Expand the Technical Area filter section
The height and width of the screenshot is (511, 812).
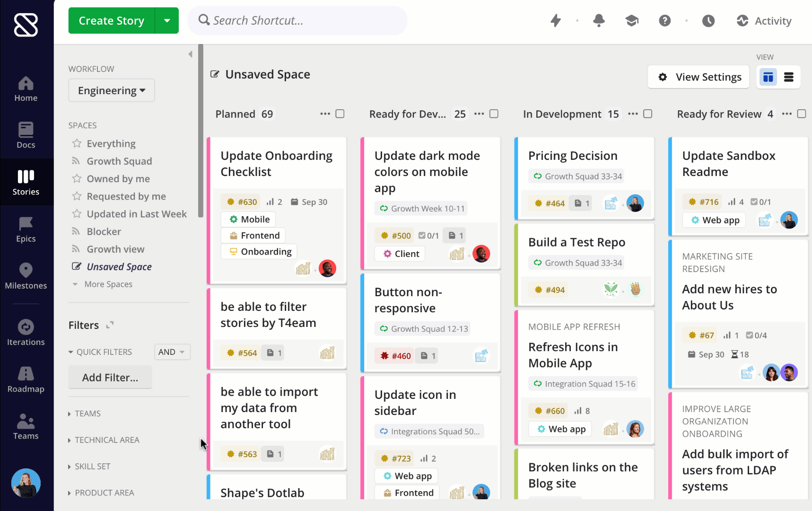point(107,440)
